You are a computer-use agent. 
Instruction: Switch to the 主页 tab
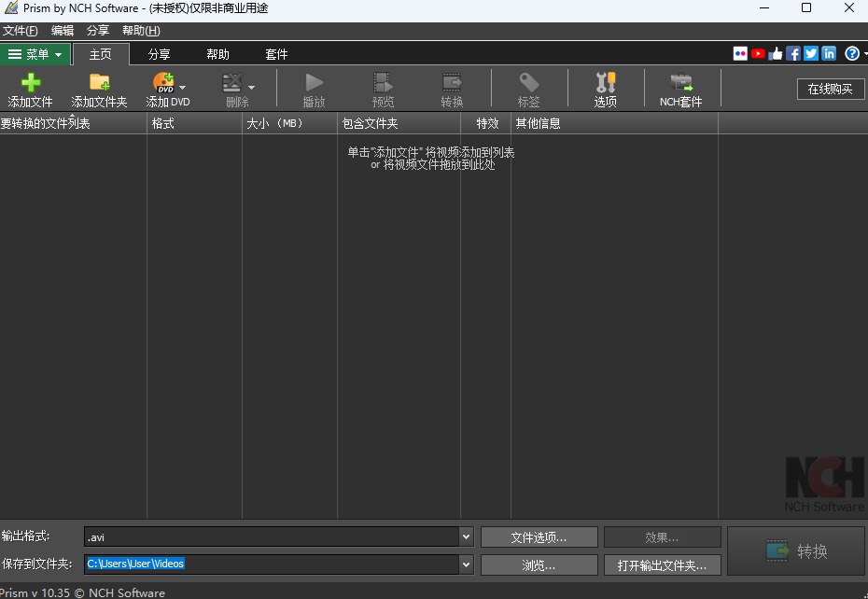tap(101, 54)
